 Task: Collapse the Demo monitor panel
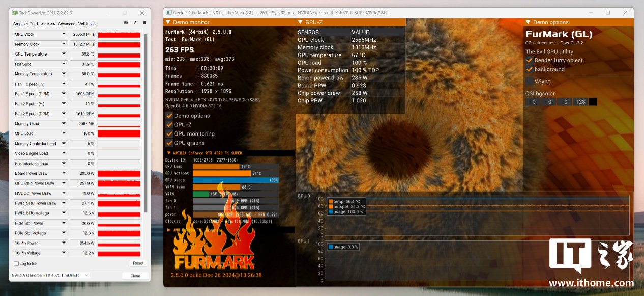point(168,22)
